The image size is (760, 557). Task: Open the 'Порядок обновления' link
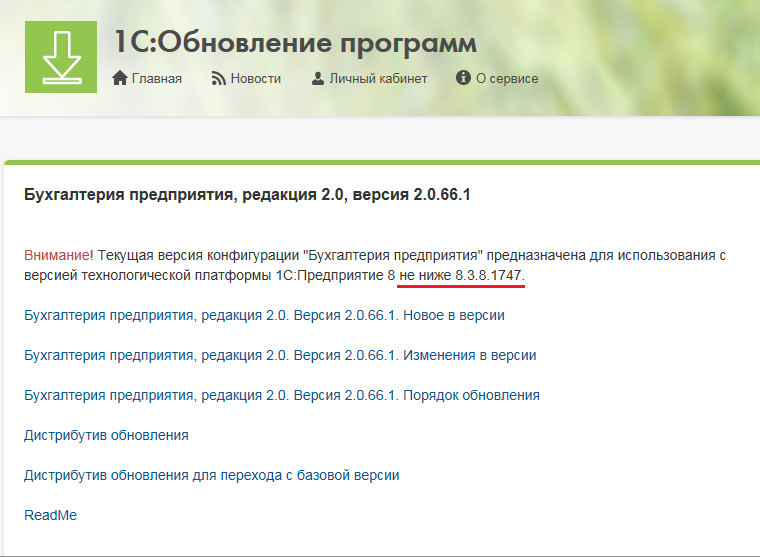pyautogui.click(x=282, y=395)
